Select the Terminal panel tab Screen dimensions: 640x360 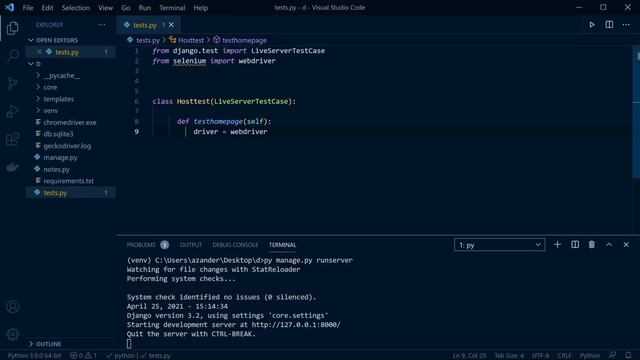pyautogui.click(x=282, y=245)
